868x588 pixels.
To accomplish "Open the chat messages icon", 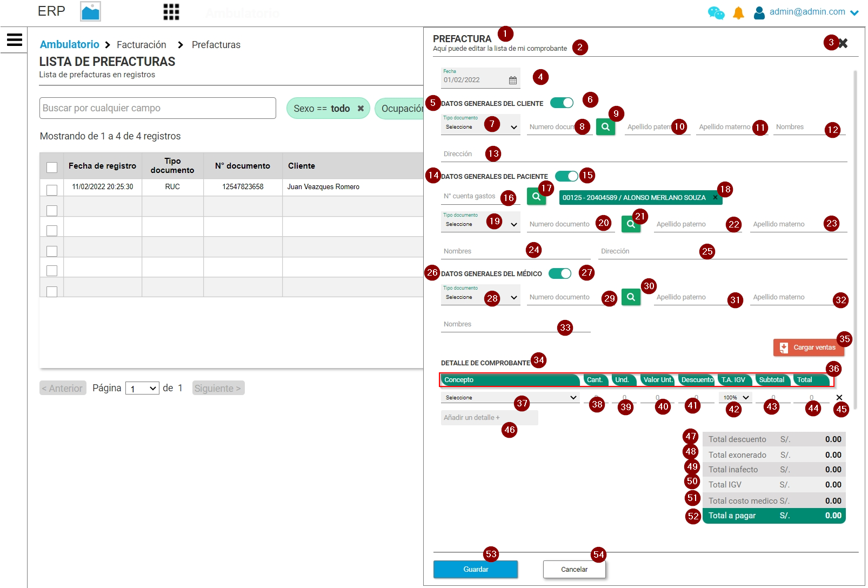I will (716, 12).
